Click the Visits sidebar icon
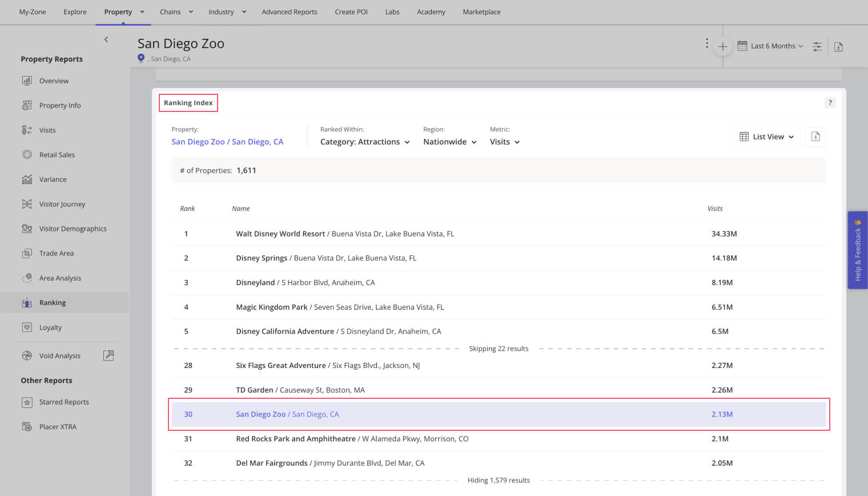The height and width of the screenshot is (496, 868). pyautogui.click(x=27, y=130)
